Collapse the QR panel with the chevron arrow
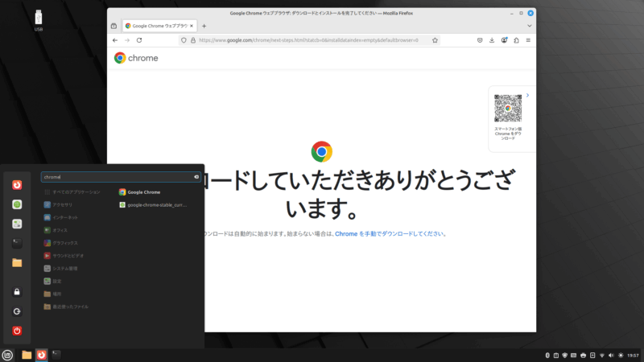 (528, 95)
